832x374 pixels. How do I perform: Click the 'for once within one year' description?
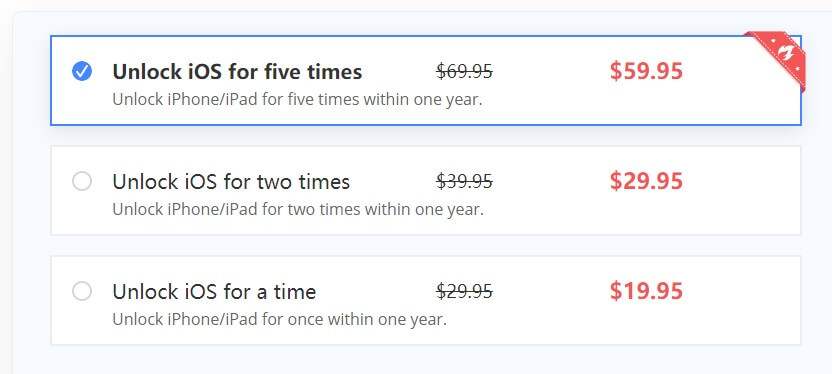280,319
